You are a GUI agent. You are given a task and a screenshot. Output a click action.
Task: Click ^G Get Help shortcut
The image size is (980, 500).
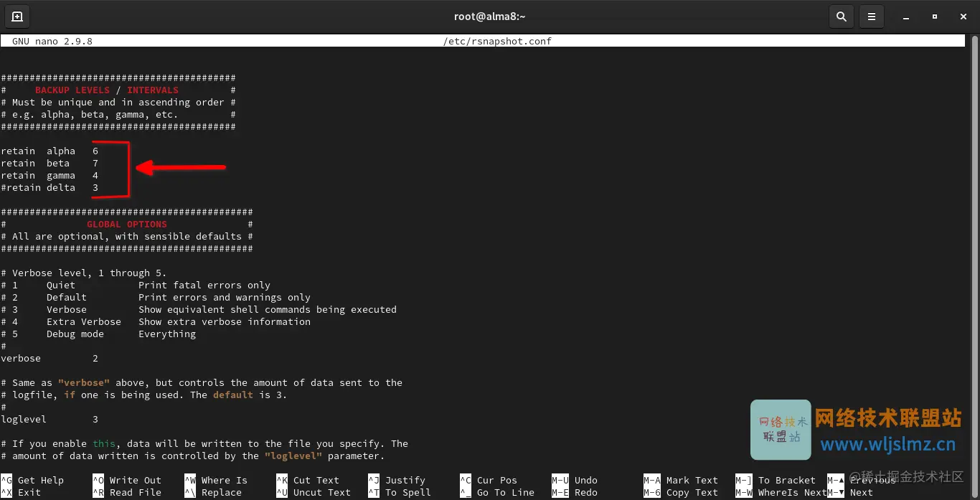click(x=32, y=481)
